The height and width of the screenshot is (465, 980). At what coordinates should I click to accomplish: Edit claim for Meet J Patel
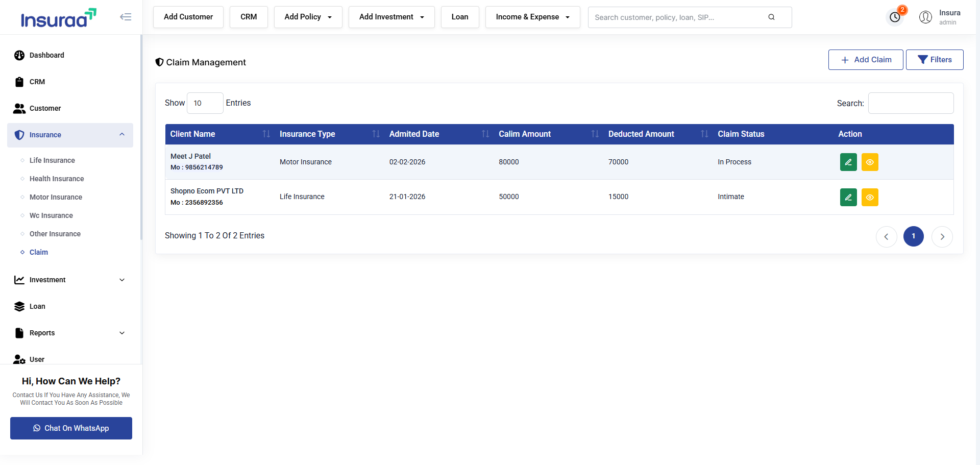848,162
